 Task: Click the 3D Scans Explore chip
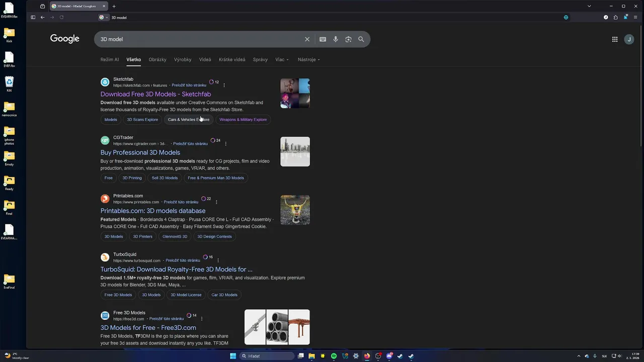[142, 120]
